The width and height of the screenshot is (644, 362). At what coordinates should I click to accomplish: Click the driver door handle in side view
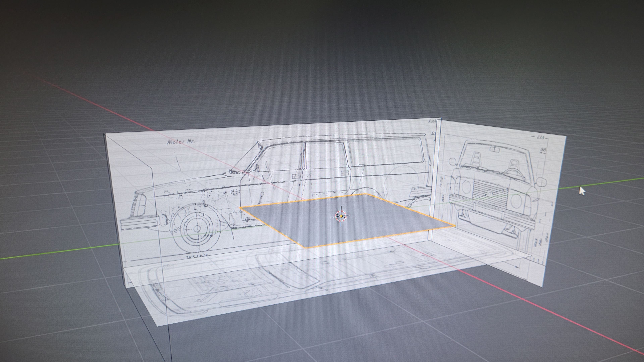click(297, 176)
